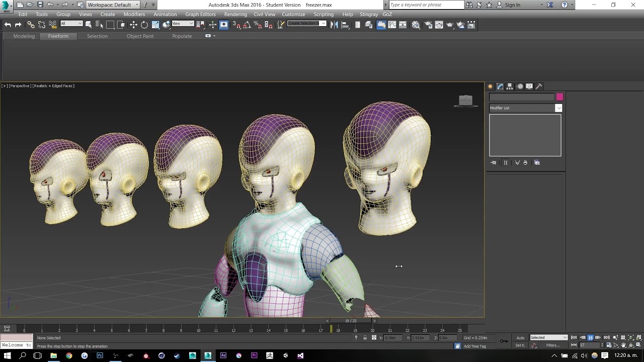The image size is (644, 362).
Task: Toggle the 3D Snaps button
Action: point(236,25)
